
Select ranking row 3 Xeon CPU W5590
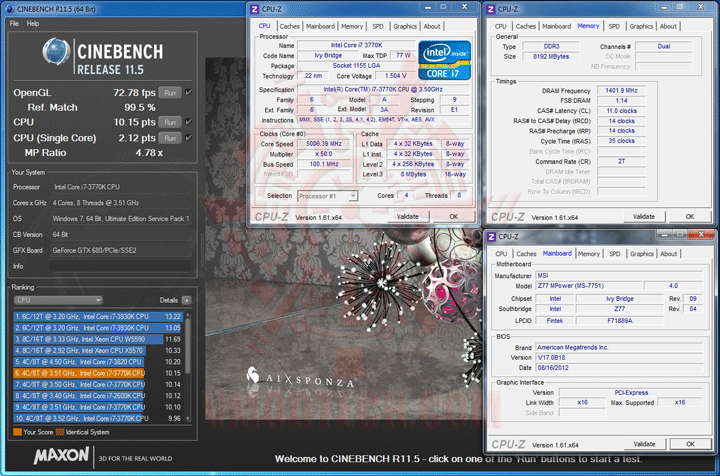pos(98,339)
